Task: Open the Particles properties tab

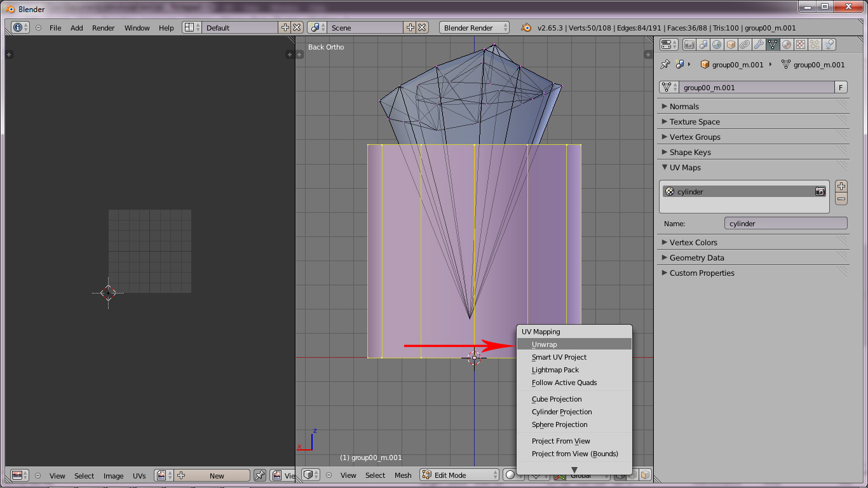Action: click(x=815, y=44)
